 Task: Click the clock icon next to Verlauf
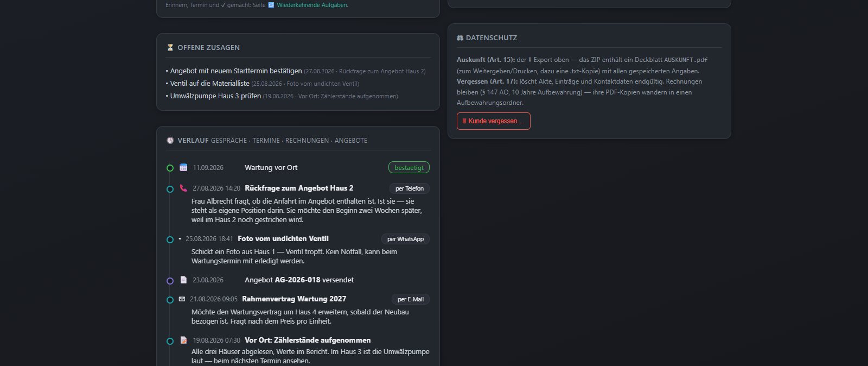170,140
